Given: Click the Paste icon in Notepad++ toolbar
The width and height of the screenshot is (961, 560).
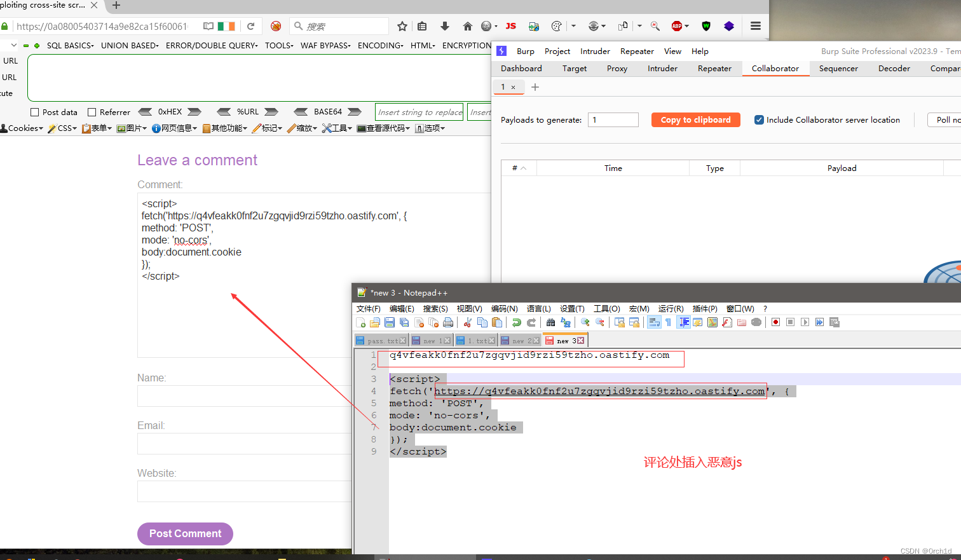Looking at the screenshot, I should point(497,322).
